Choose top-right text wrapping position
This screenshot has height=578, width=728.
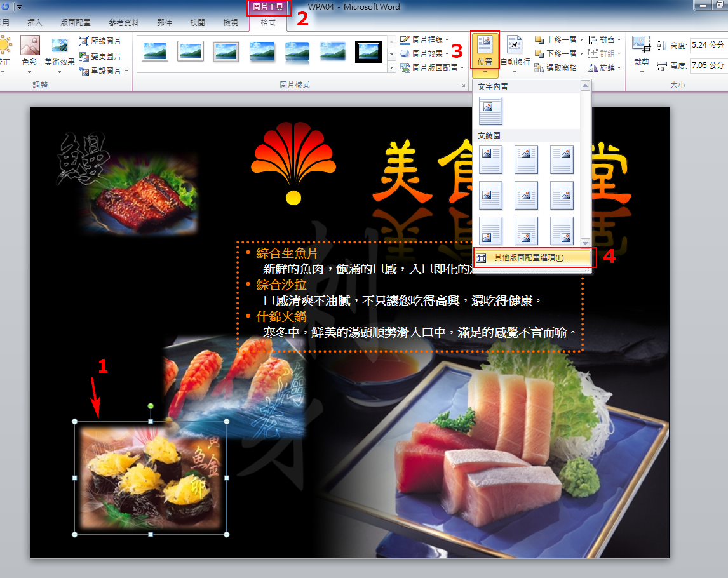[x=562, y=159]
